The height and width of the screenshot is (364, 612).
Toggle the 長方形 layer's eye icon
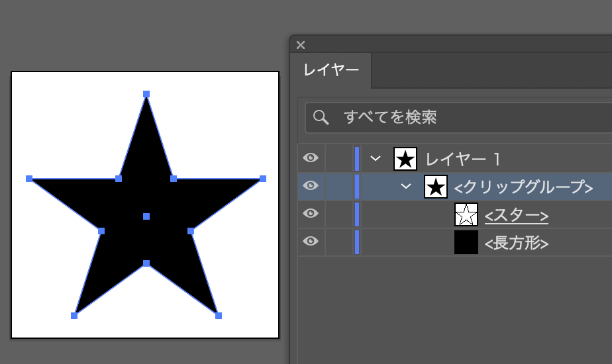[x=311, y=241]
